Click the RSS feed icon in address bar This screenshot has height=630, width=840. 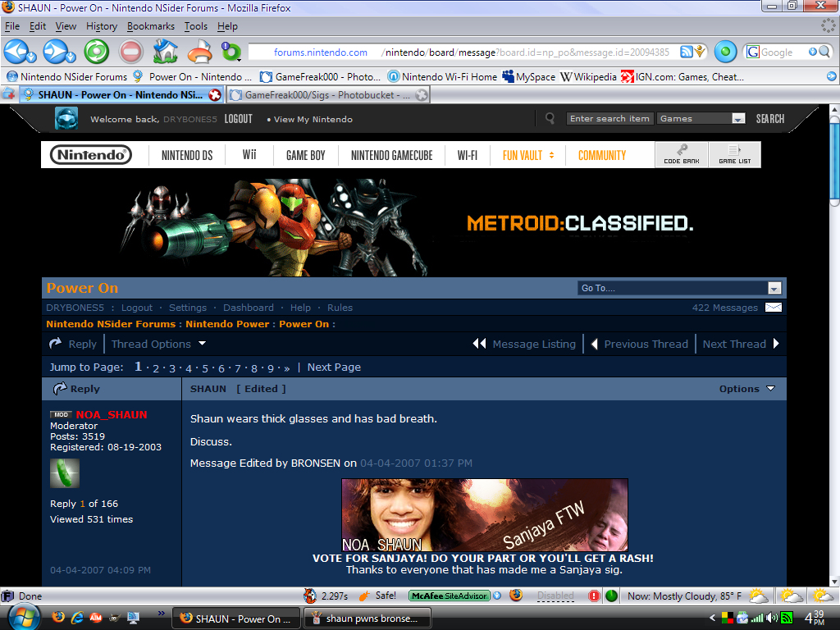(x=687, y=52)
